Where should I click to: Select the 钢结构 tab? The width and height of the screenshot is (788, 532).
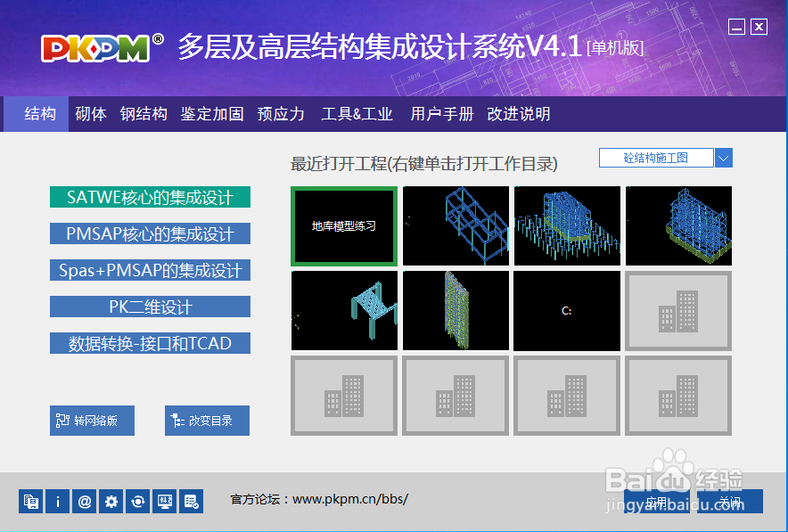click(x=144, y=114)
